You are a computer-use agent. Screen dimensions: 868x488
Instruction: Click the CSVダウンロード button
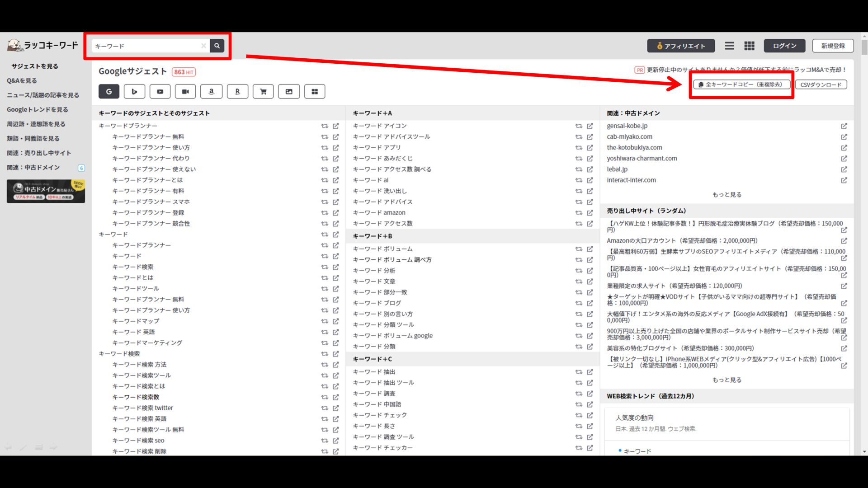click(821, 84)
